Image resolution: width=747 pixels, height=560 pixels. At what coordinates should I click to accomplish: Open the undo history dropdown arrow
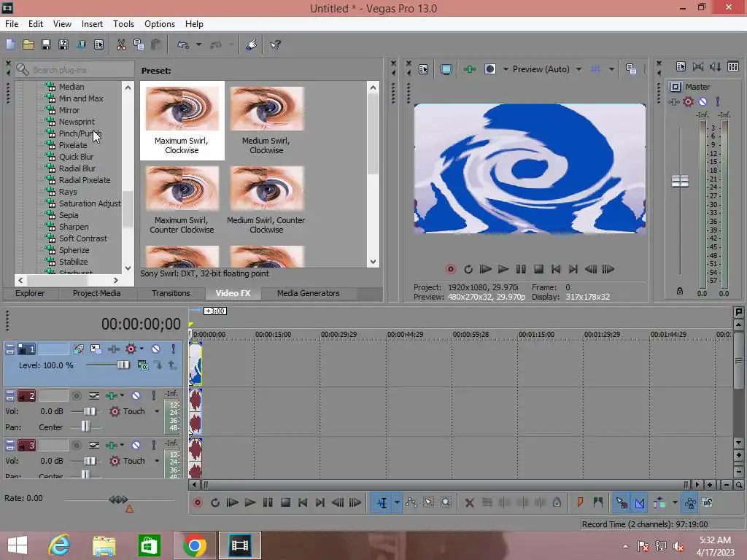click(198, 44)
